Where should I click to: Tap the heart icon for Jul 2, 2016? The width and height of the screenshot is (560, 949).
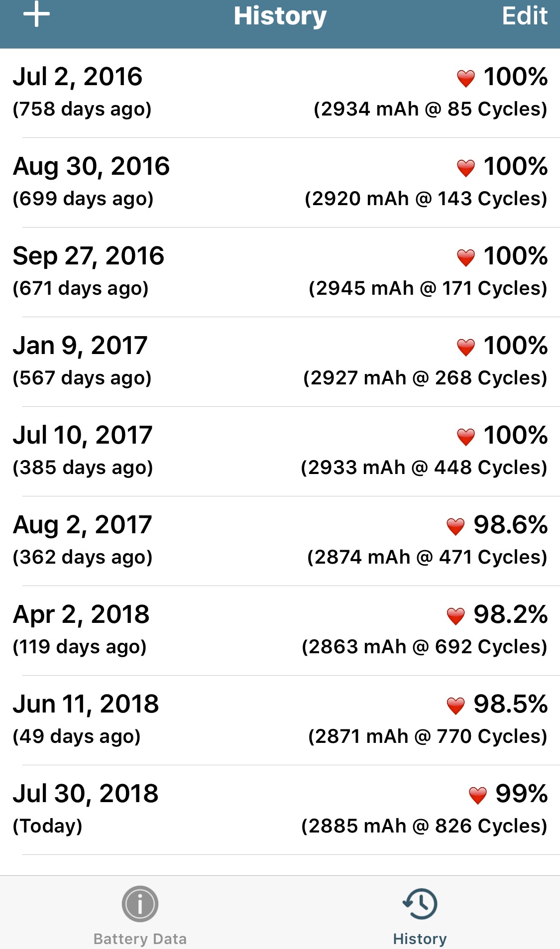(466, 78)
